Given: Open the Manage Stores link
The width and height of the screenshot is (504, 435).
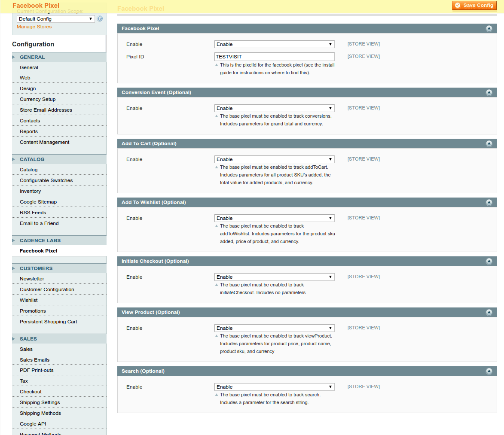Looking at the screenshot, I should point(34,27).
